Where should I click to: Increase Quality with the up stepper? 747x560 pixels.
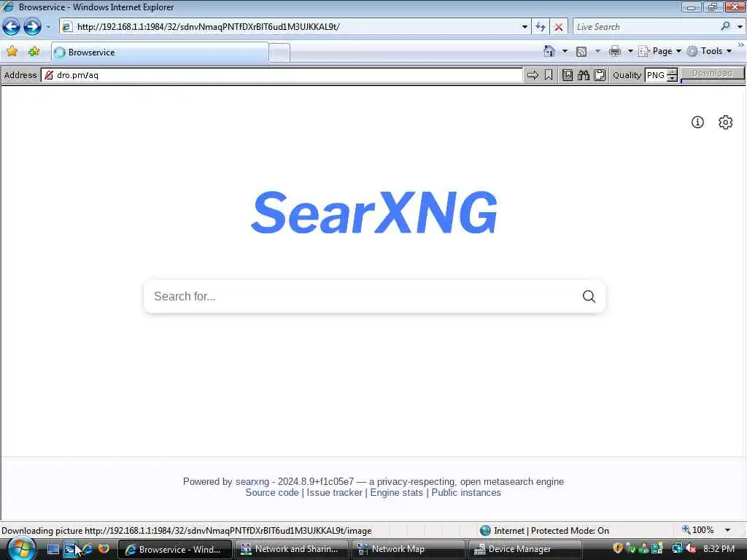(x=672, y=71)
